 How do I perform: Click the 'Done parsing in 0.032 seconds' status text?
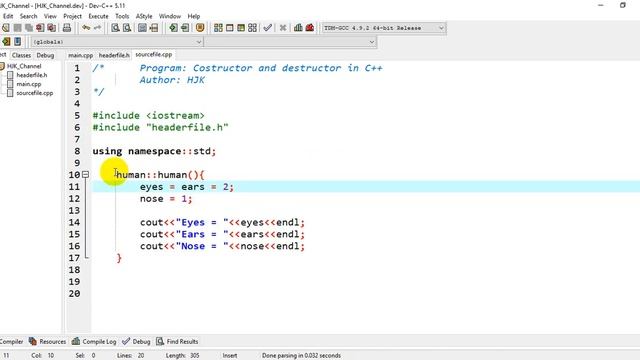point(301,356)
